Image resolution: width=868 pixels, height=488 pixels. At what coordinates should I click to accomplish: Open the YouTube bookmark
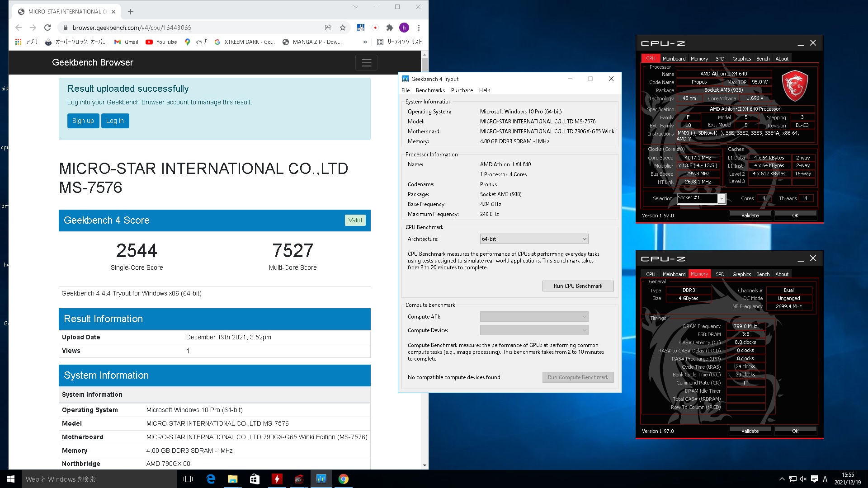click(161, 42)
